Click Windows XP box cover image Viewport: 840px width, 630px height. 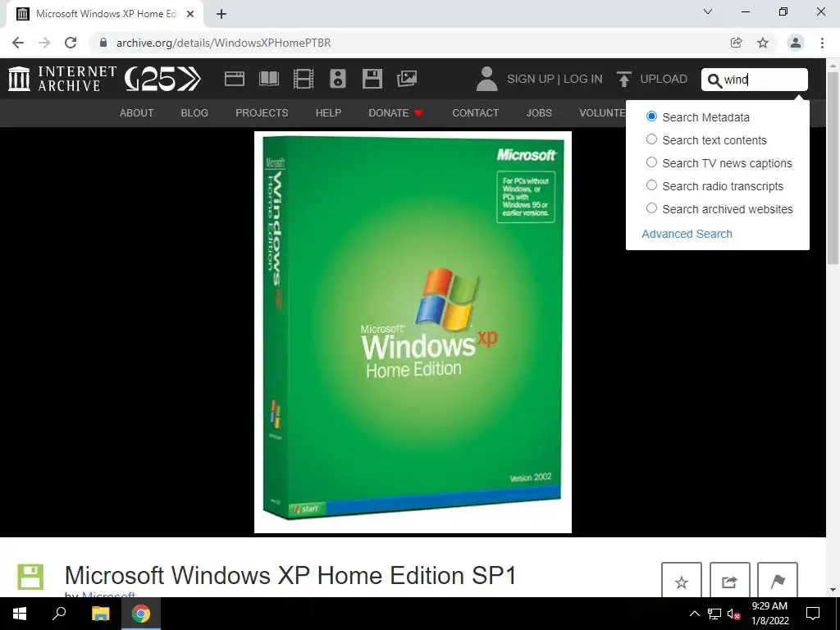[x=413, y=332]
